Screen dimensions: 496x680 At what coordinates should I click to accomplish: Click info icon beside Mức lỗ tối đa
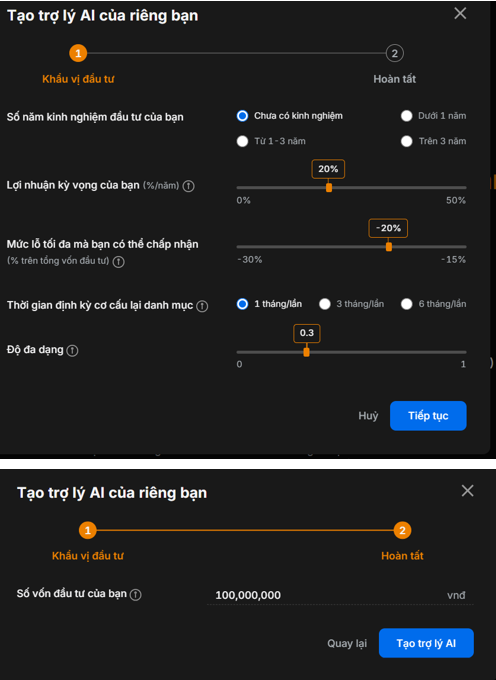(x=118, y=262)
